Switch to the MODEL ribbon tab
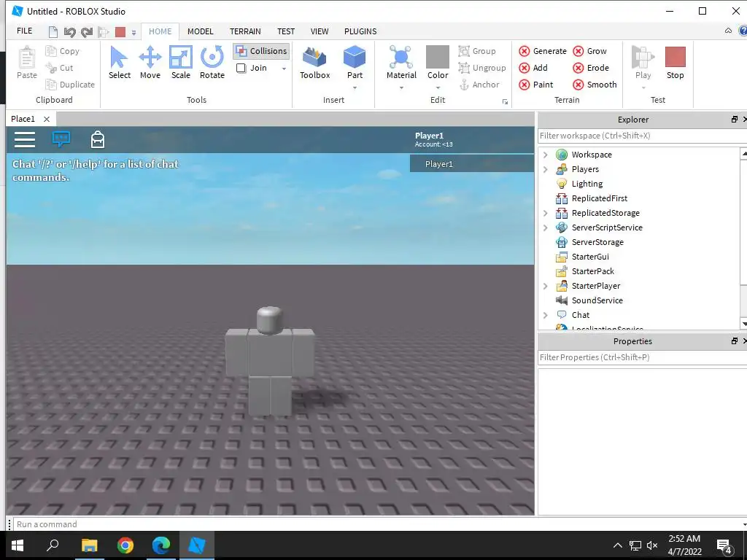Screen dimensions: 747x560 tap(200, 31)
